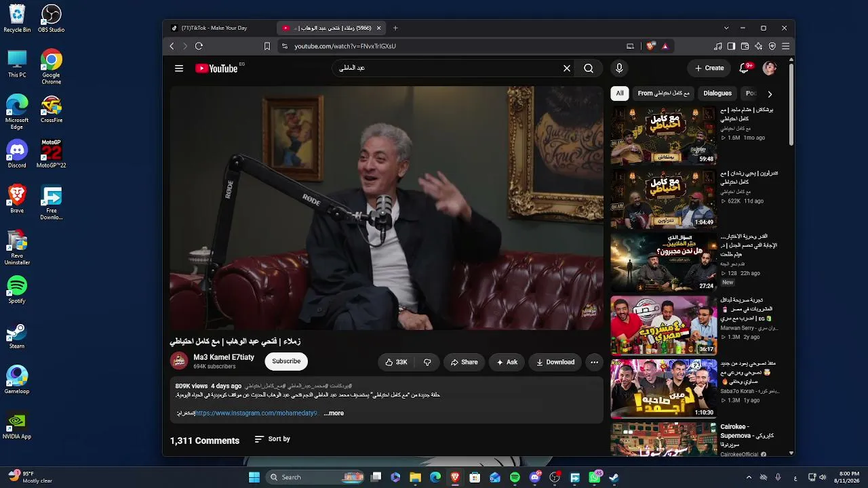Viewport: 868px width, 488px height.
Task: Open the Ma3 Kamel E7tiaty channel avatar
Action: (x=179, y=361)
